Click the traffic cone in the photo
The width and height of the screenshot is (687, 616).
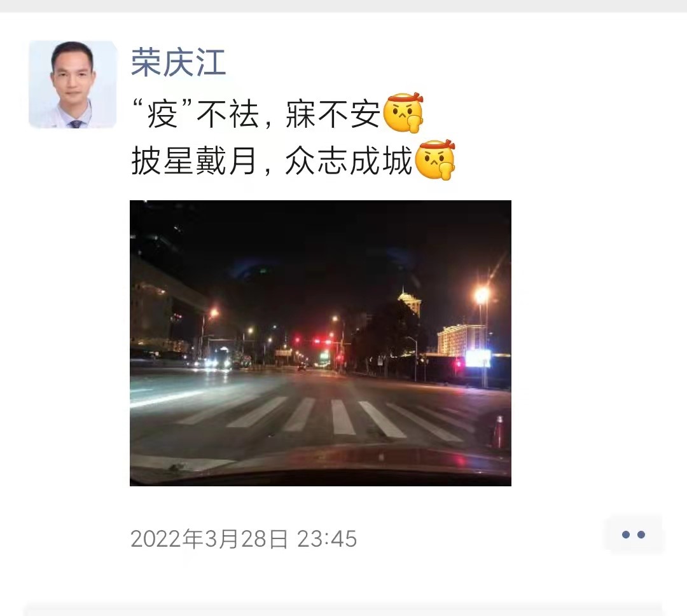click(498, 432)
